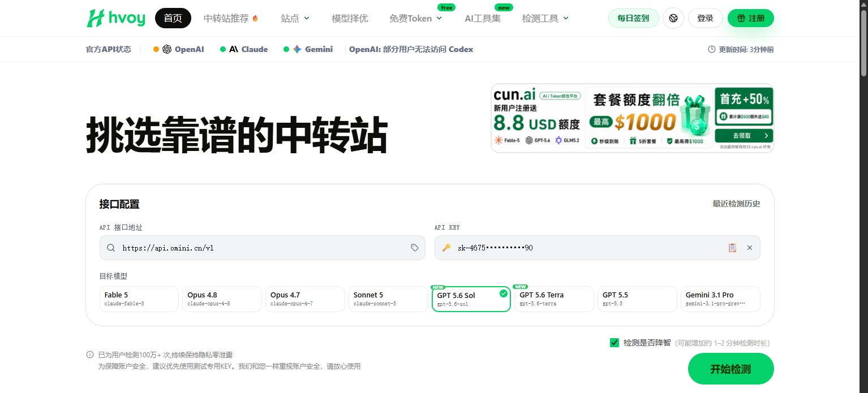The image size is (868, 393).
Task: Click the 每日签到 button
Action: click(x=633, y=18)
